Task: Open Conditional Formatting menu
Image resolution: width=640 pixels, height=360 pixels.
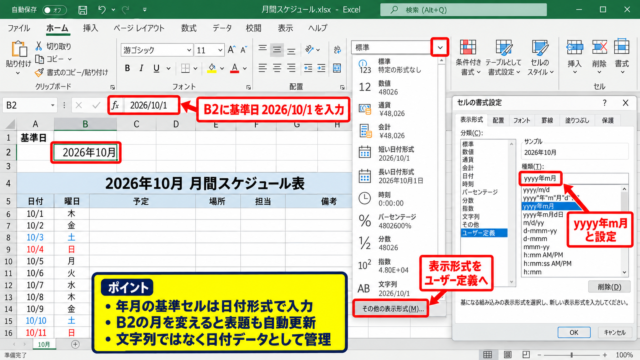Action: pos(468,57)
